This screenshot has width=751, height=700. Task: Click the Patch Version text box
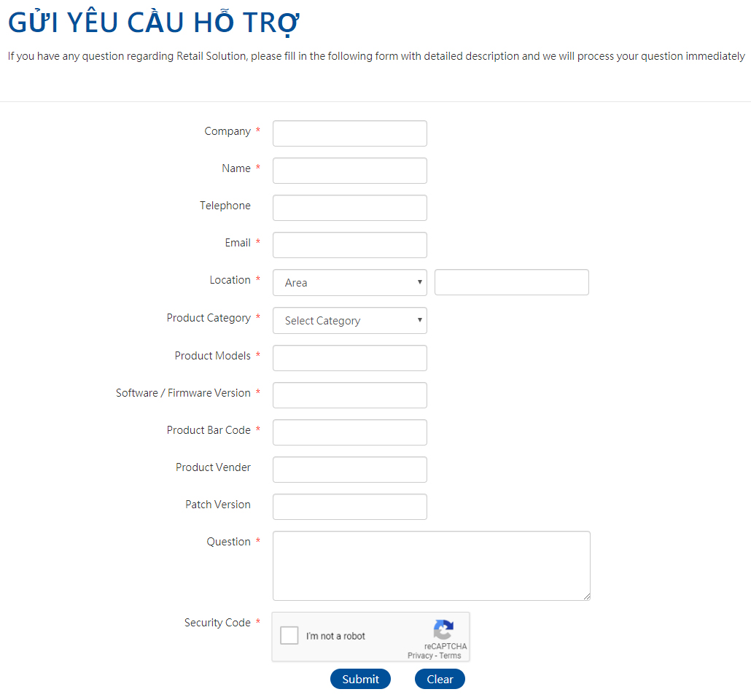[x=350, y=507]
